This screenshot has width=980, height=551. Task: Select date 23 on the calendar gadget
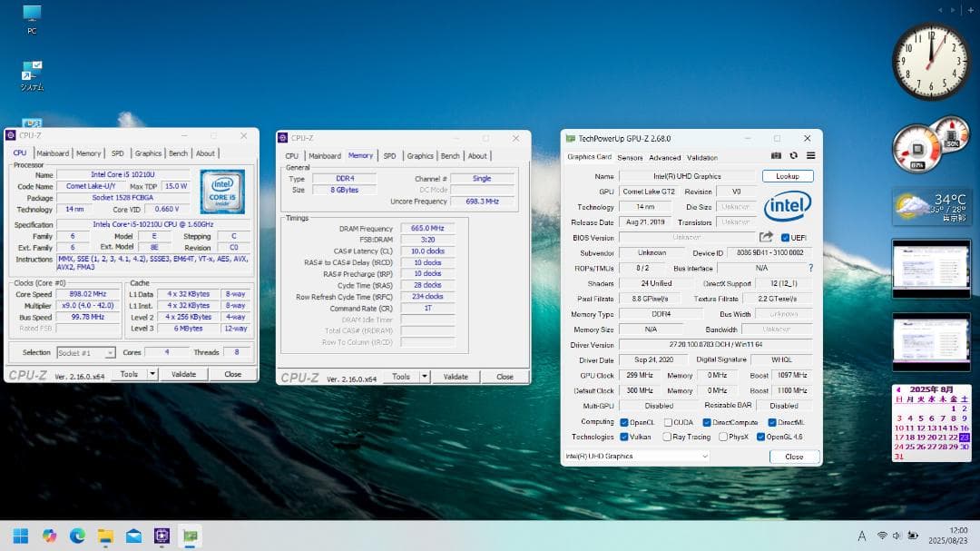pos(965,437)
